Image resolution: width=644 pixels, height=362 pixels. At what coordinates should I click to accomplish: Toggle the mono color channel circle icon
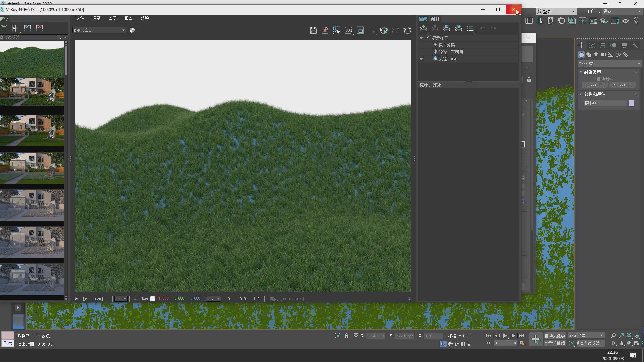(132, 30)
